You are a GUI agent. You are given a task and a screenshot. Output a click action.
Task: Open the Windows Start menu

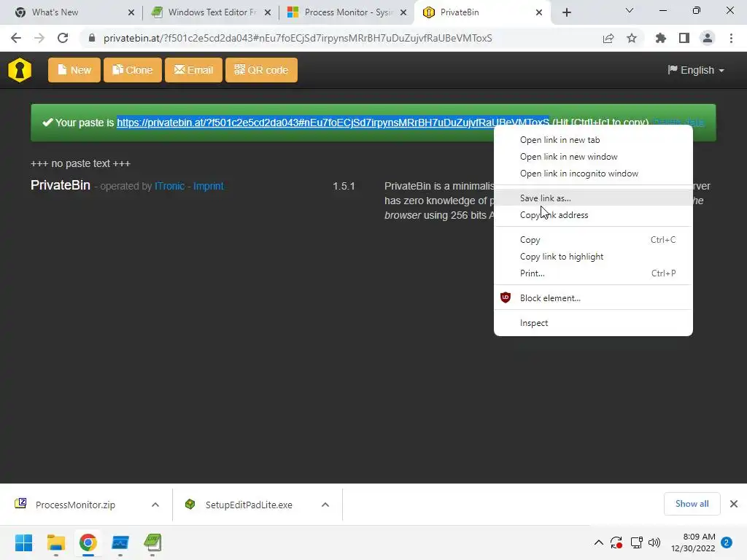[x=23, y=542]
